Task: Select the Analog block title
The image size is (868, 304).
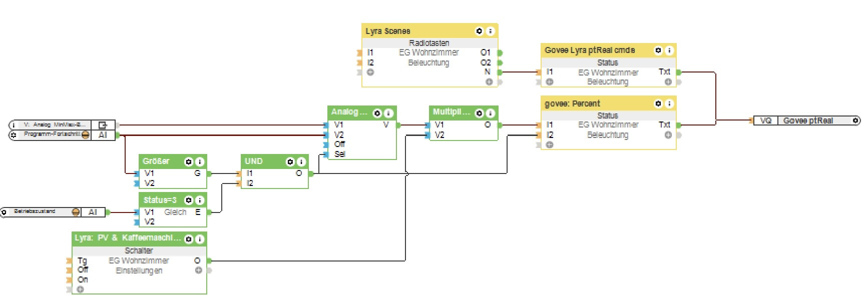Action: 349,112
